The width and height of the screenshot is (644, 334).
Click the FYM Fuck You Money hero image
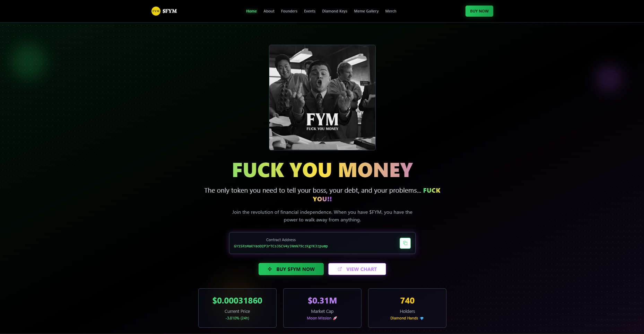click(322, 97)
